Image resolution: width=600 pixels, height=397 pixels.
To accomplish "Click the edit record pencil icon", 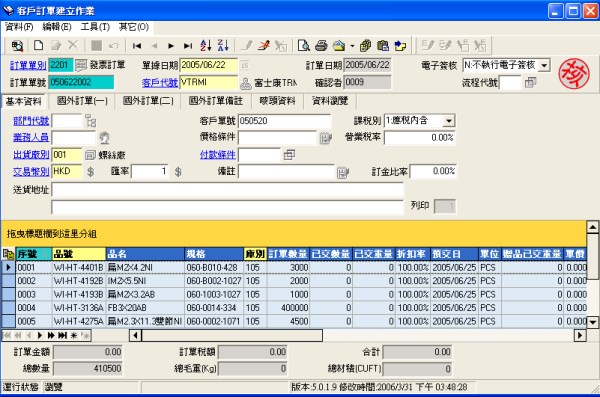I will (x=56, y=46).
